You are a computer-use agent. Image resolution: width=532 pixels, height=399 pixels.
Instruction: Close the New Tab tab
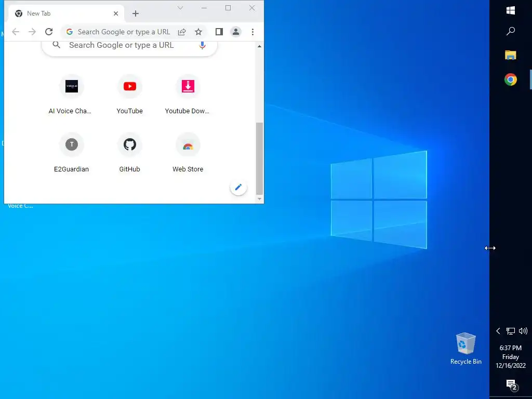(116, 14)
